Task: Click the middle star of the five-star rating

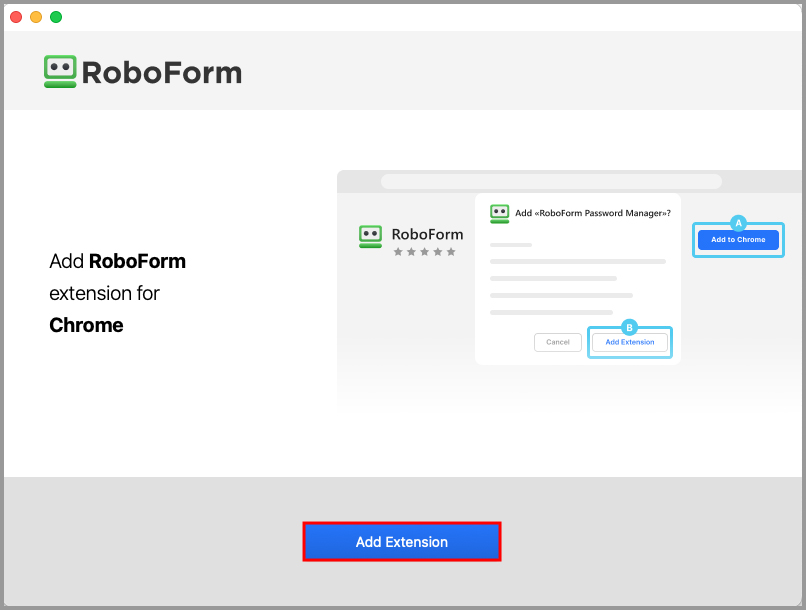Action: (427, 253)
